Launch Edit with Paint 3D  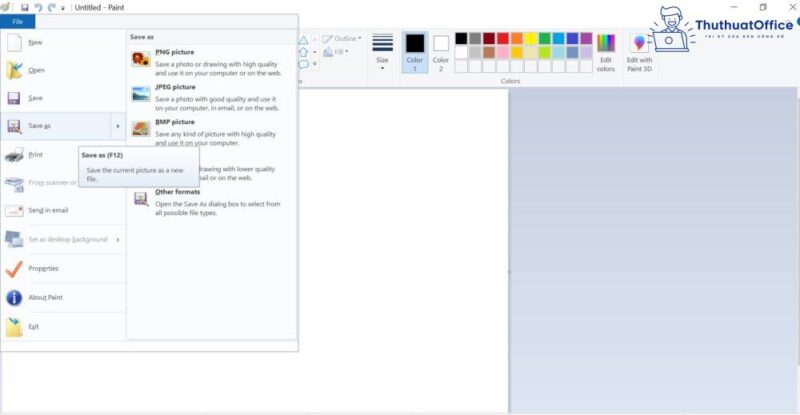pyautogui.click(x=639, y=50)
